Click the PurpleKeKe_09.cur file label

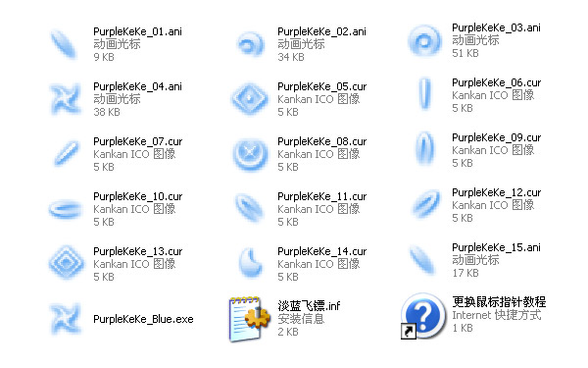[496, 137]
